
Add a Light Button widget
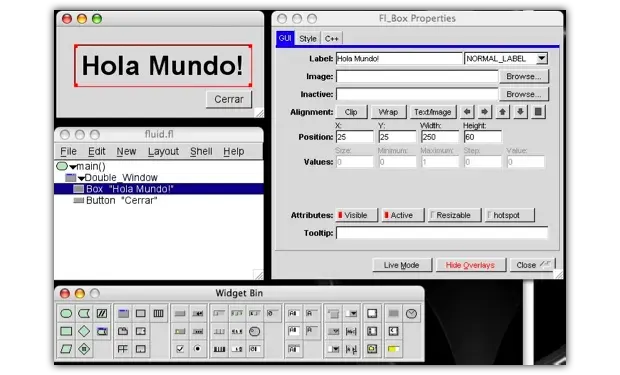point(180,331)
